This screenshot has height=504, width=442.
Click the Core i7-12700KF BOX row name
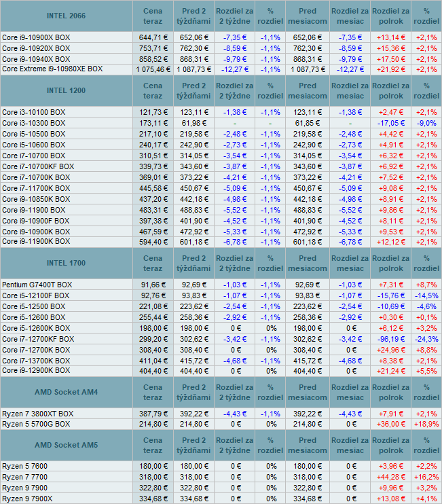(38, 340)
